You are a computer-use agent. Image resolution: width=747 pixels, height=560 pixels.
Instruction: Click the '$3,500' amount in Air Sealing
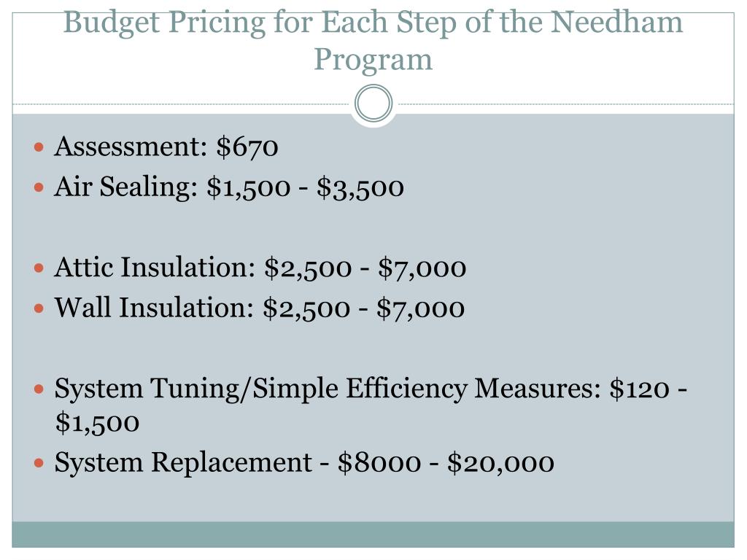[x=360, y=187]
